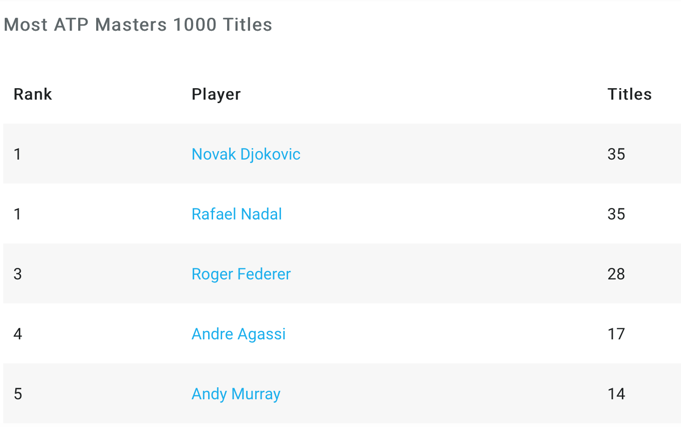This screenshot has width=681, height=427.
Task: Select the rank cell in Nadal's row
Action: pos(18,214)
